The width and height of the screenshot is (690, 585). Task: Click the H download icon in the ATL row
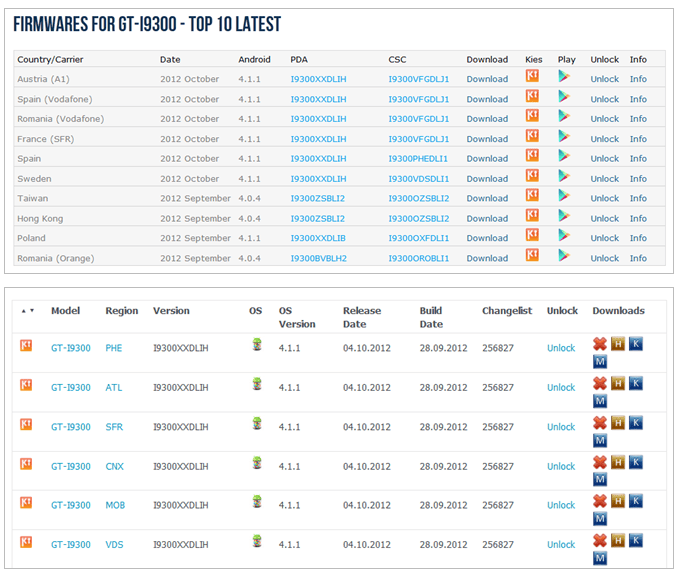618,383
